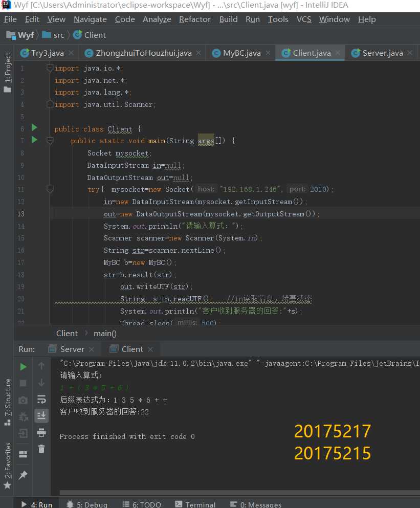Restore layout icon in Run panel
Image resolution: width=420 pixels, height=508 pixels.
(23, 454)
